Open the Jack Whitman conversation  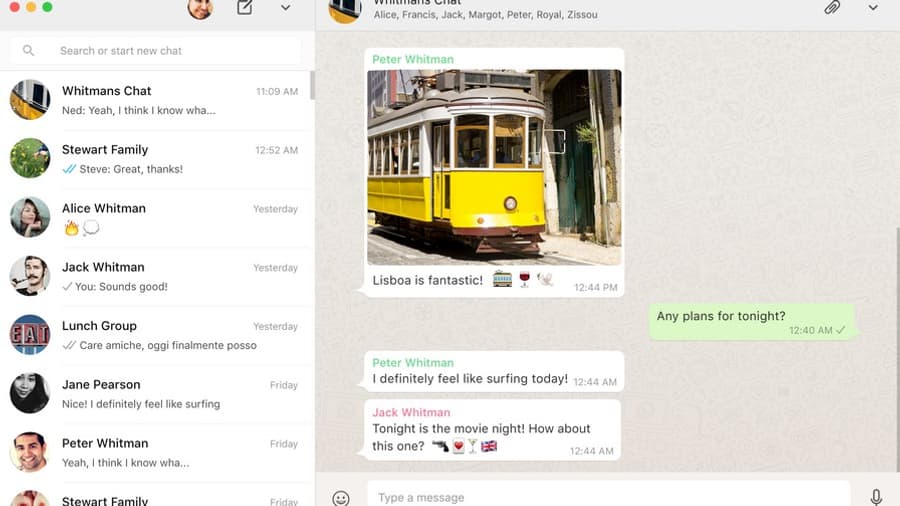pyautogui.click(x=156, y=277)
